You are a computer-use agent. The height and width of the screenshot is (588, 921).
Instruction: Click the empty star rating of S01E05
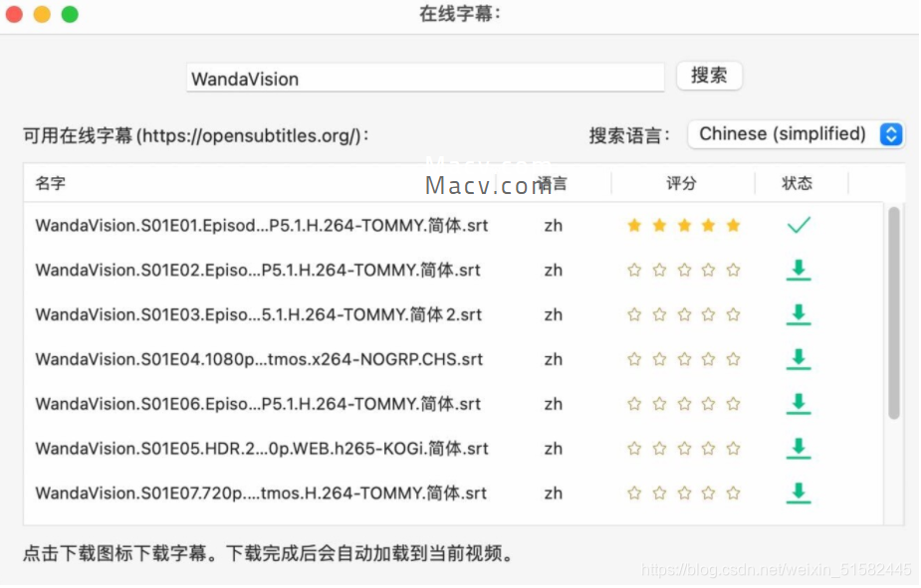[x=684, y=449]
